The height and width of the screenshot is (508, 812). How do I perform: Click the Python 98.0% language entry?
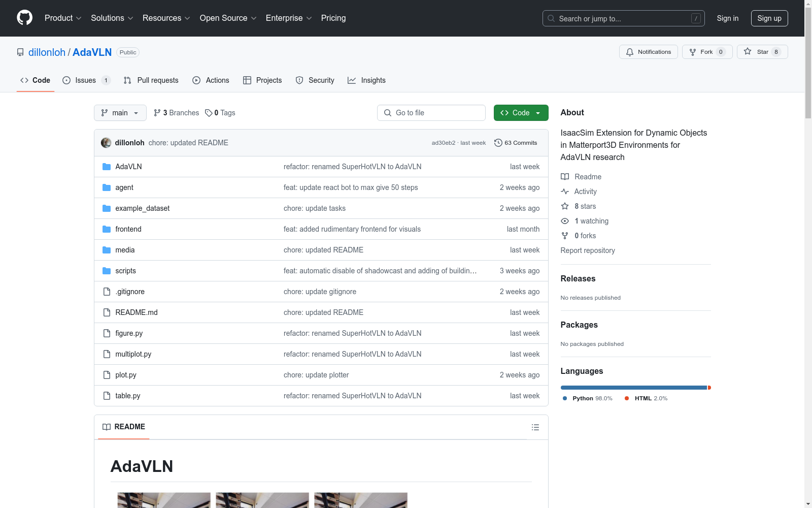(588, 398)
